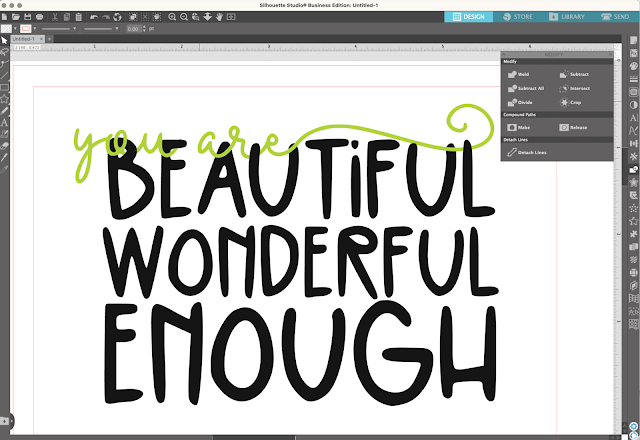Fit the page to the window
Image resolution: width=640 pixels, height=440 pixels.
click(231, 17)
